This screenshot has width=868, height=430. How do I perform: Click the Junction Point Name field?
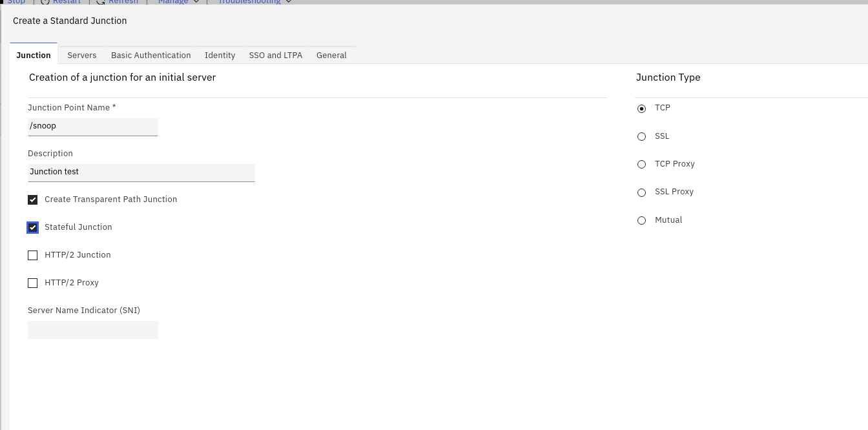[x=93, y=126]
